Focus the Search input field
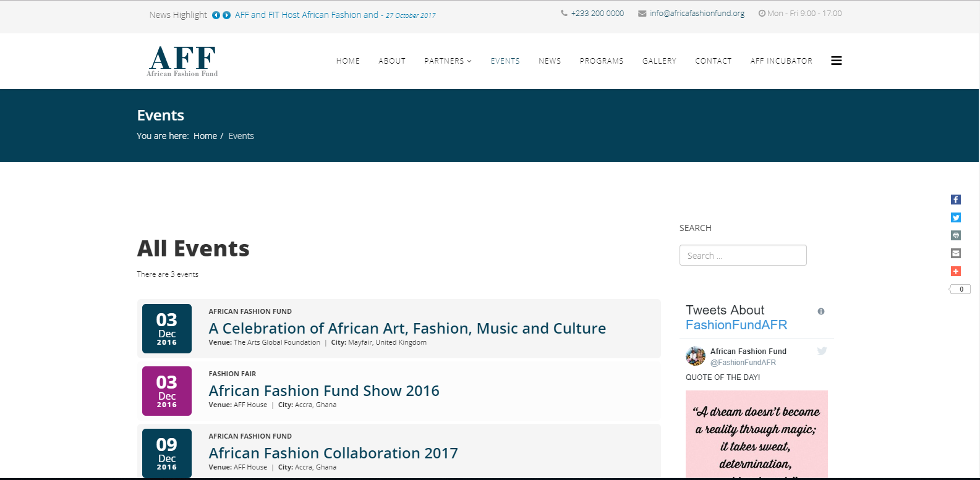The image size is (980, 480). 743,255
